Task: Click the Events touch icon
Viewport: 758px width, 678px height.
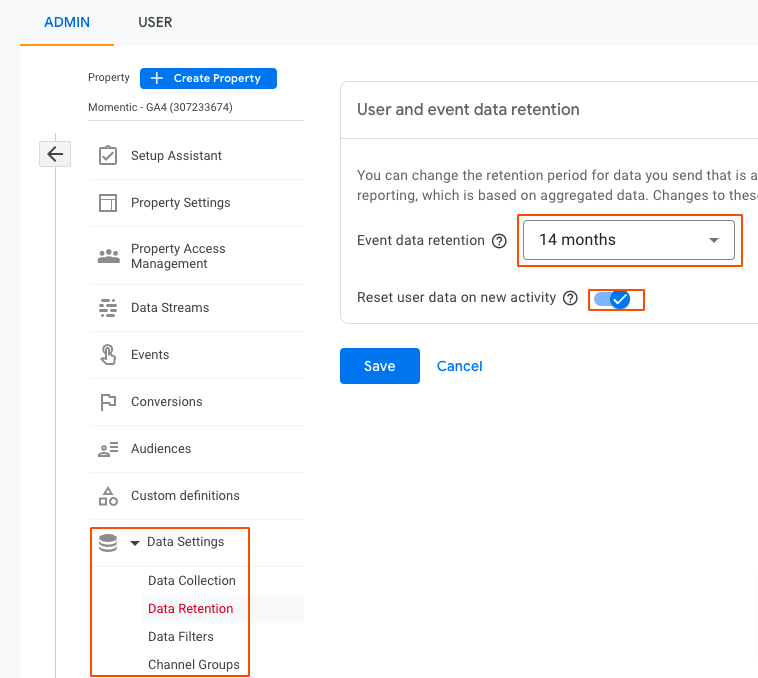Action: click(108, 355)
